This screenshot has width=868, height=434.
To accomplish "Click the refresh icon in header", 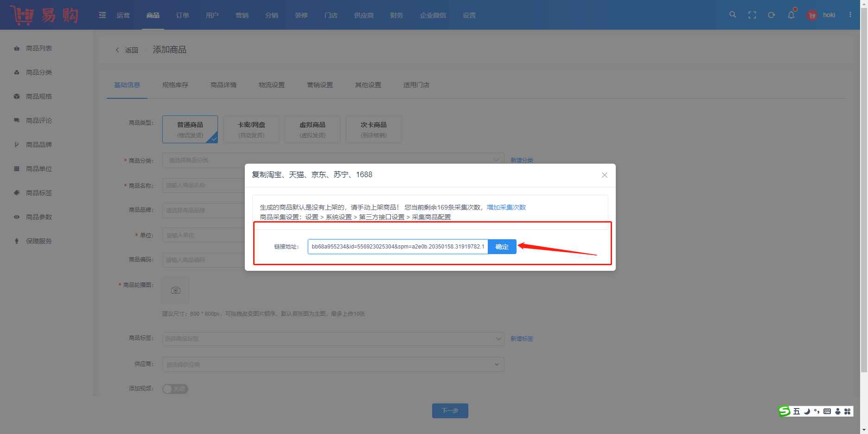I will (772, 15).
